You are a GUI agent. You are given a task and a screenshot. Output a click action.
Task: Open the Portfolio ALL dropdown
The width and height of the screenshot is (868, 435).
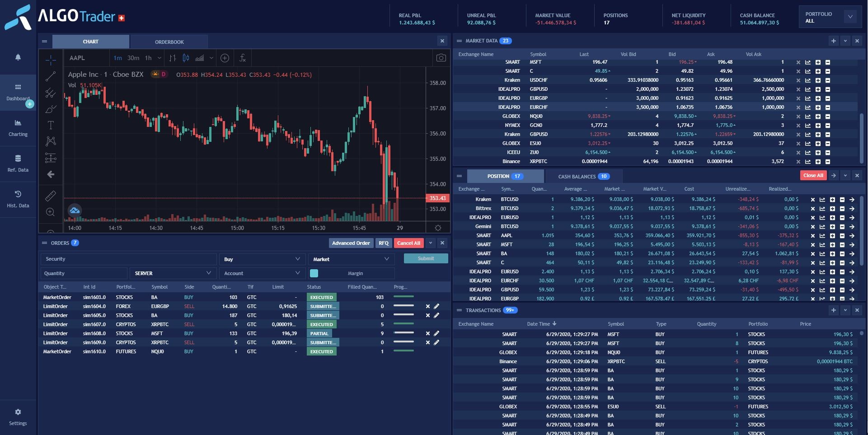(x=830, y=17)
